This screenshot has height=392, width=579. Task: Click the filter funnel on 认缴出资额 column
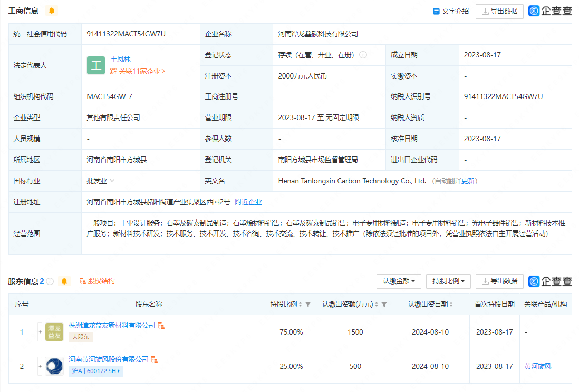tap(384, 304)
